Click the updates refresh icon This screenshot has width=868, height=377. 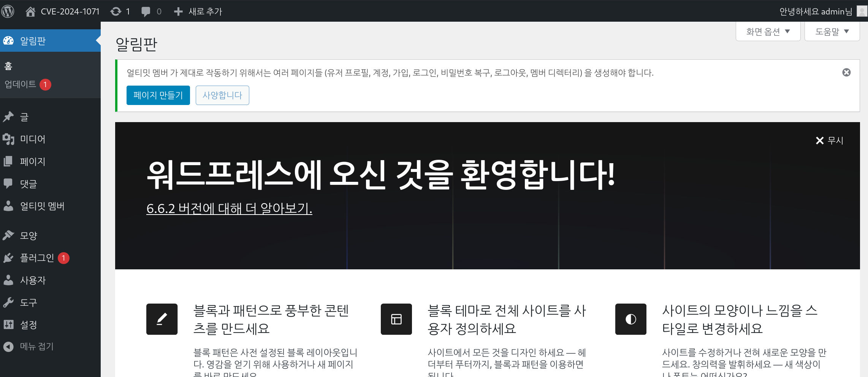pyautogui.click(x=116, y=11)
